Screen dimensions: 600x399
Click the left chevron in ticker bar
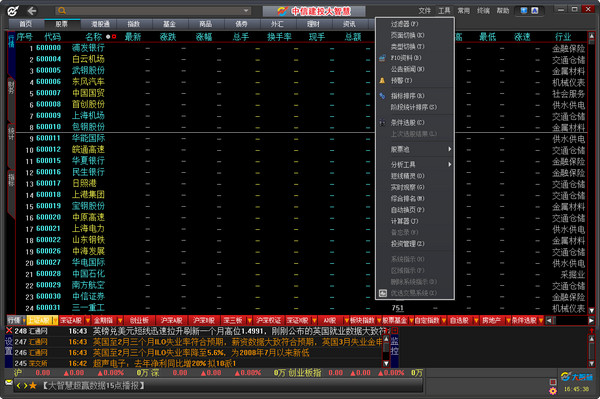(x=18, y=386)
